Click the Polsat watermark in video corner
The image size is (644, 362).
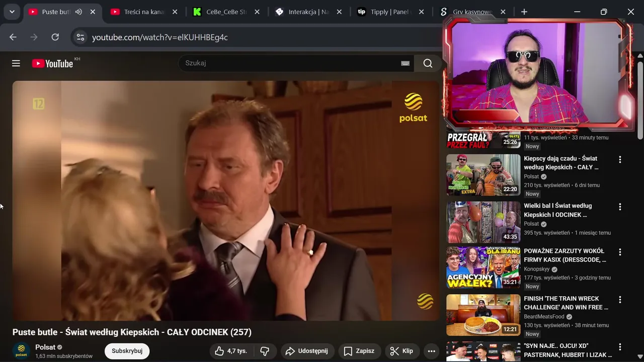click(425, 301)
